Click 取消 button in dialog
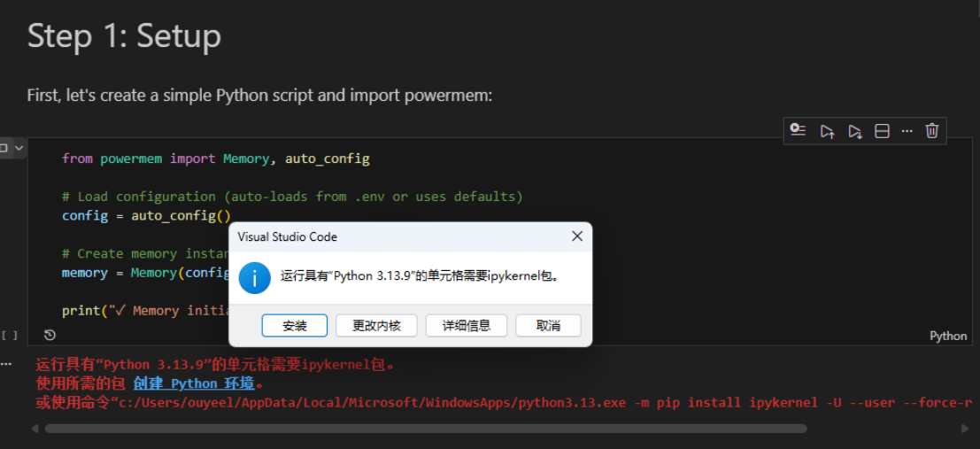The width and height of the screenshot is (980, 449). point(548,325)
